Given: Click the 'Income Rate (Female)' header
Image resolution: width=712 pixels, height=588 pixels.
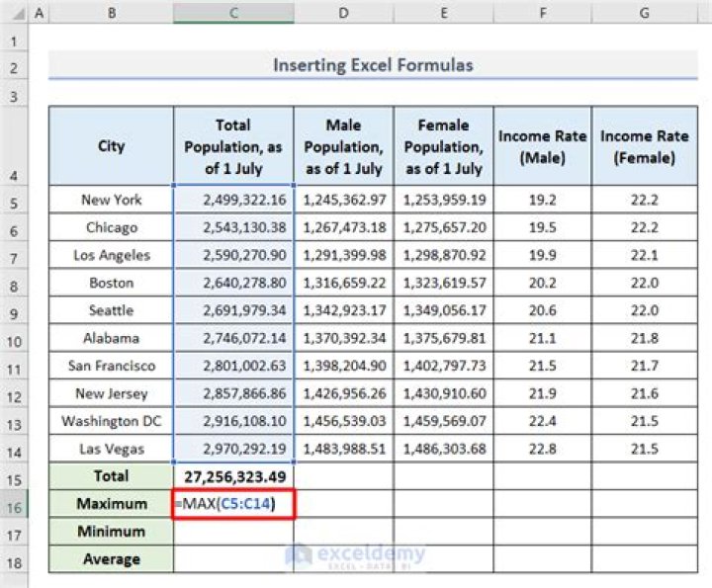Looking at the screenshot, I should point(645,146).
